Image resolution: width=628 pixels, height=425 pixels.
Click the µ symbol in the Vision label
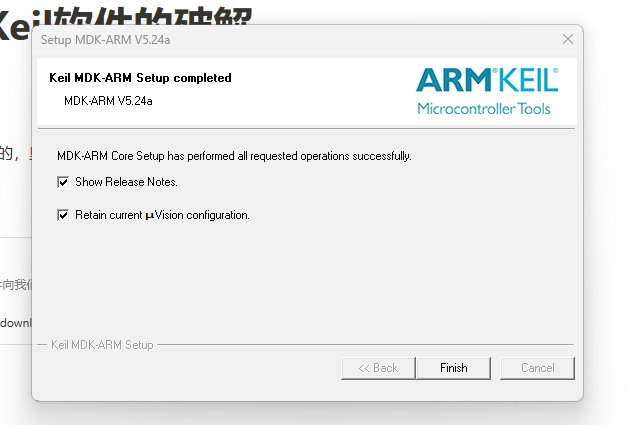pyautogui.click(x=150, y=216)
